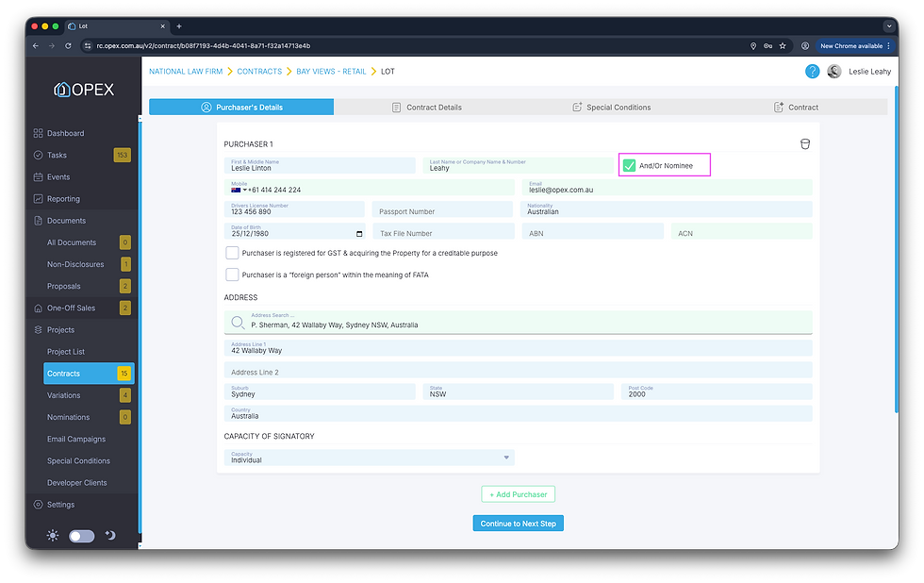
Task: Click First & Middle Name field
Action: click(x=320, y=166)
